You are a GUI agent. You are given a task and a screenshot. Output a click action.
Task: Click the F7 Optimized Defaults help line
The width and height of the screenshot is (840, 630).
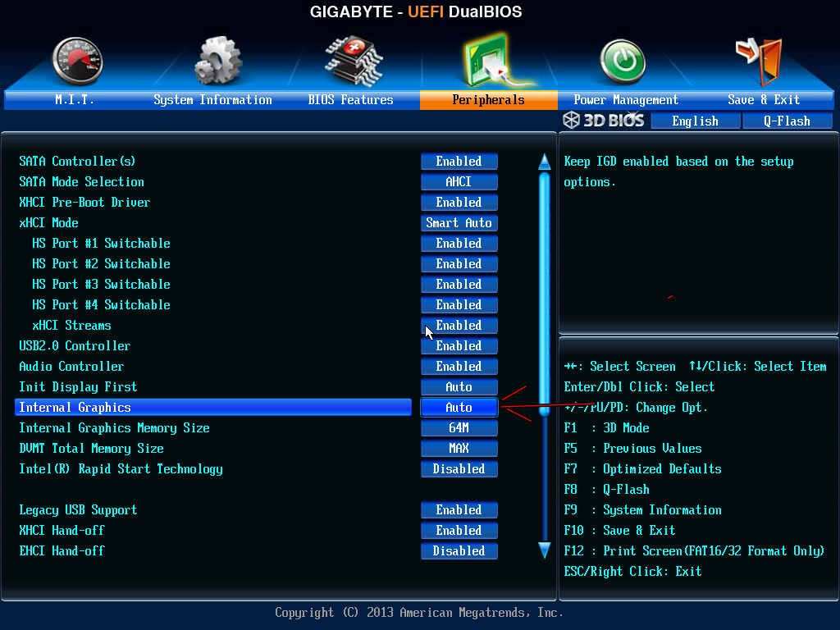point(643,468)
